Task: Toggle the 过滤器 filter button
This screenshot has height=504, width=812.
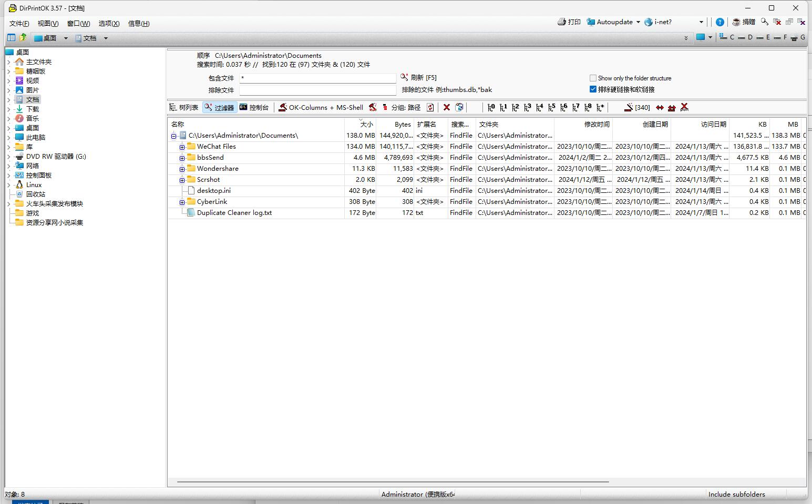Action: pos(220,107)
